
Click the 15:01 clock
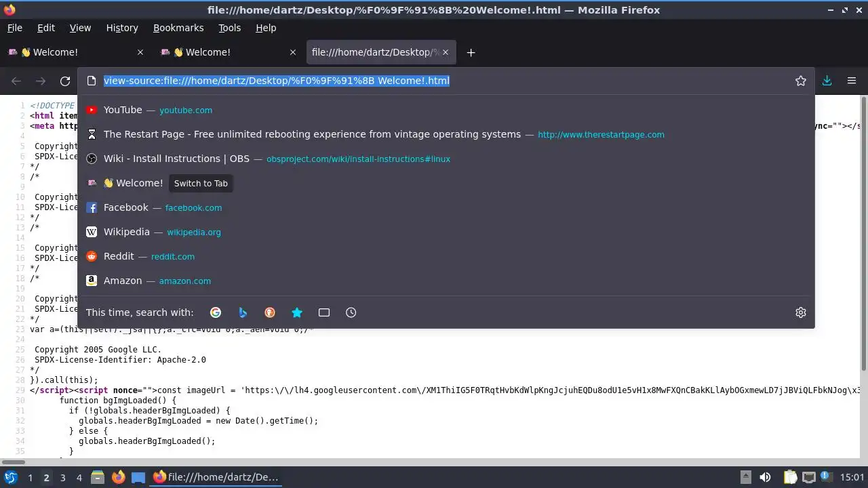(852, 477)
